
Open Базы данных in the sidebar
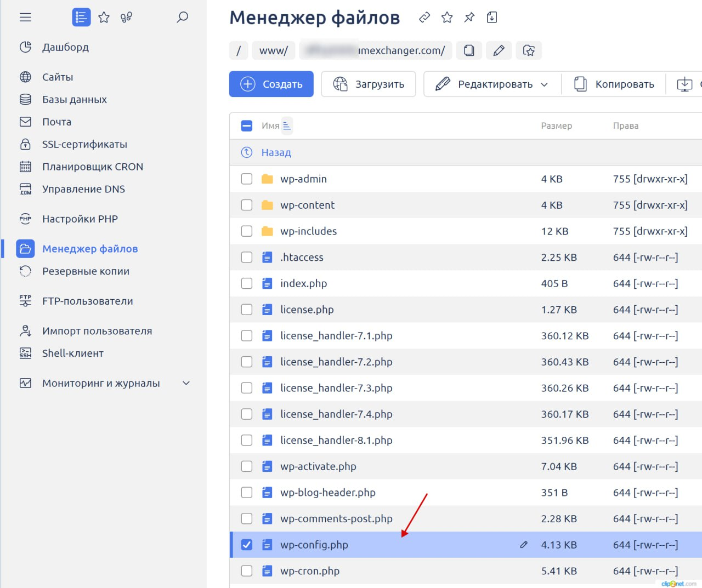click(x=74, y=99)
